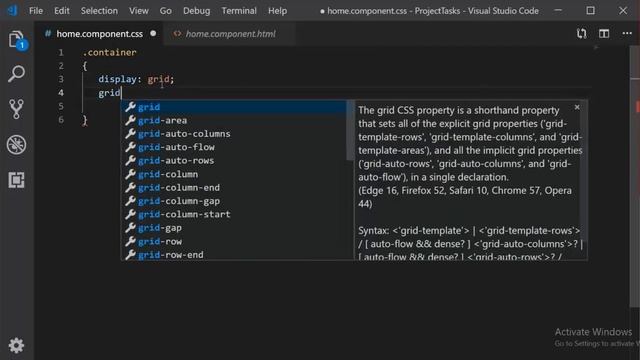640x360 pixels.
Task: Select the grid-column-end suggestion
Action: pyautogui.click(x=235, y=188)
